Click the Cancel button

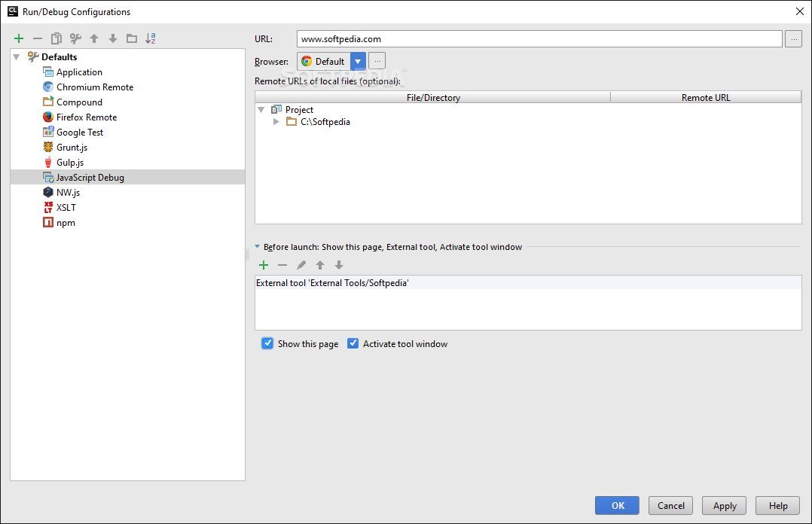click(x=670, y=505)
